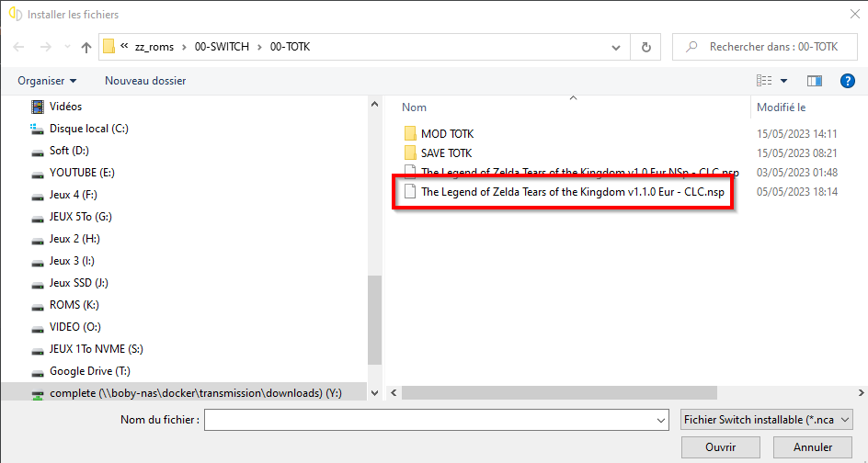Open the file name history dropdown

661,420
